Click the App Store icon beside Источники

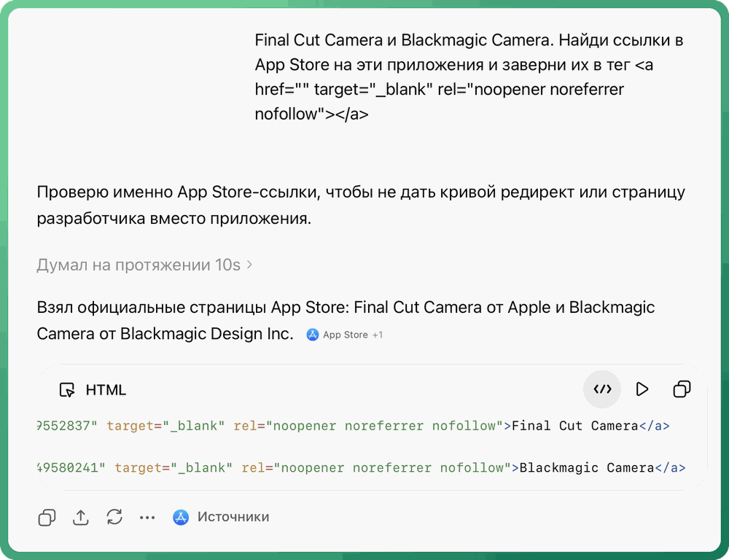coord(180,517)
